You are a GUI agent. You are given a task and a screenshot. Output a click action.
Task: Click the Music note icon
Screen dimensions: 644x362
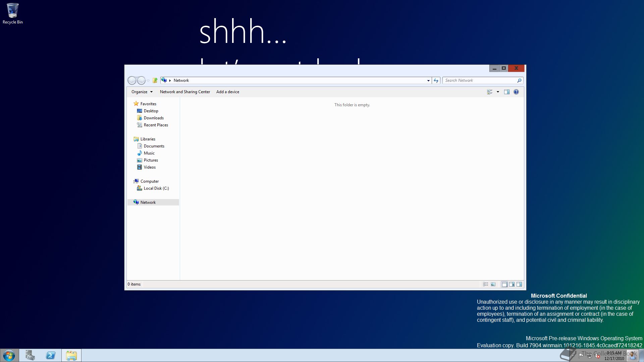point(140,153)
